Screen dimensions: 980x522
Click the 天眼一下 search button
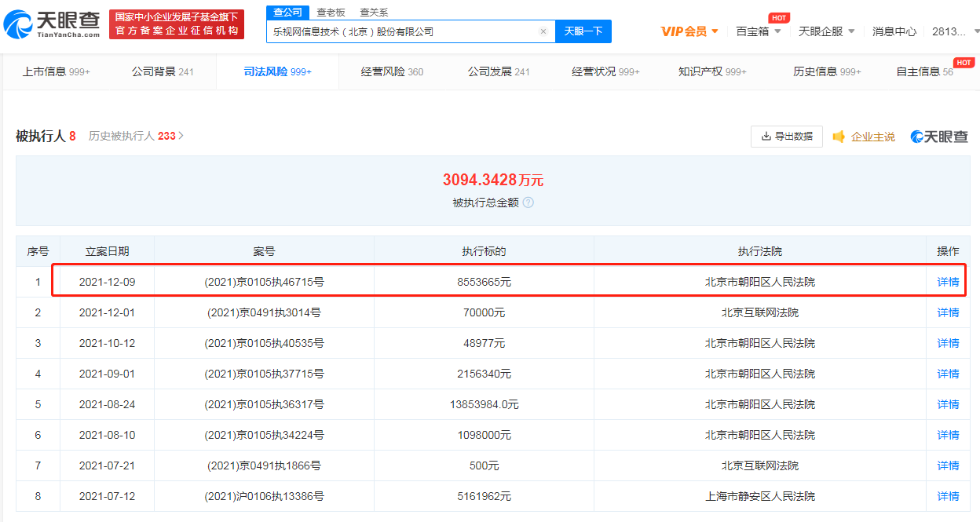pyautogui.click(x=583, y=31)
